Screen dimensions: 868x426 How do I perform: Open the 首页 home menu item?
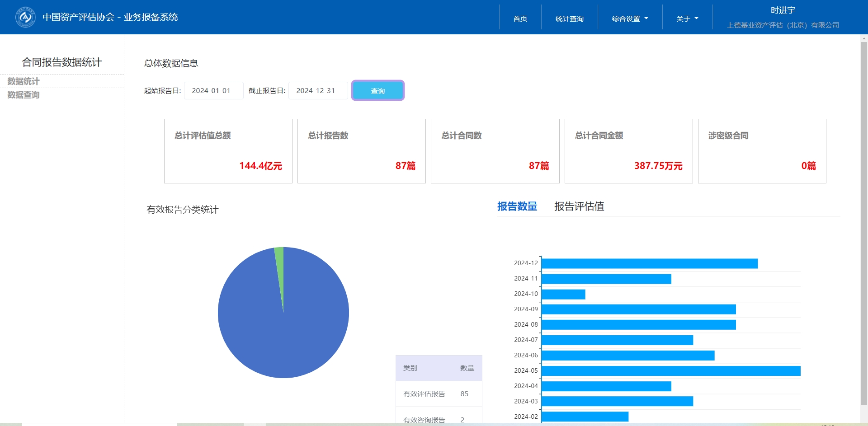[x=520, y=19]
